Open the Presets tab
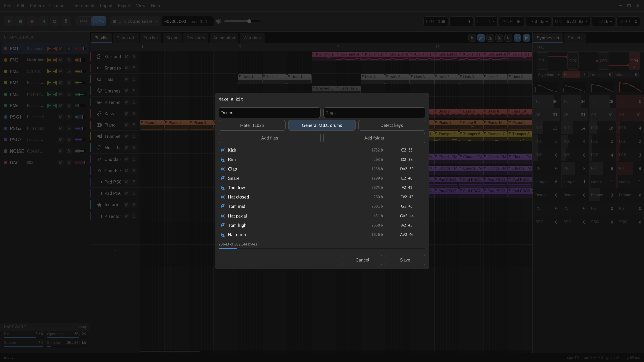Image resolution: width=644 pixels, height=362 pixels. pyautogui.click(x=575, y=38)
